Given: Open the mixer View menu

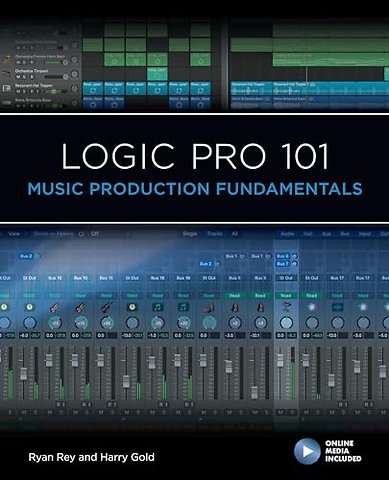Looking at the screenshot, I should (x=14, y=234).
